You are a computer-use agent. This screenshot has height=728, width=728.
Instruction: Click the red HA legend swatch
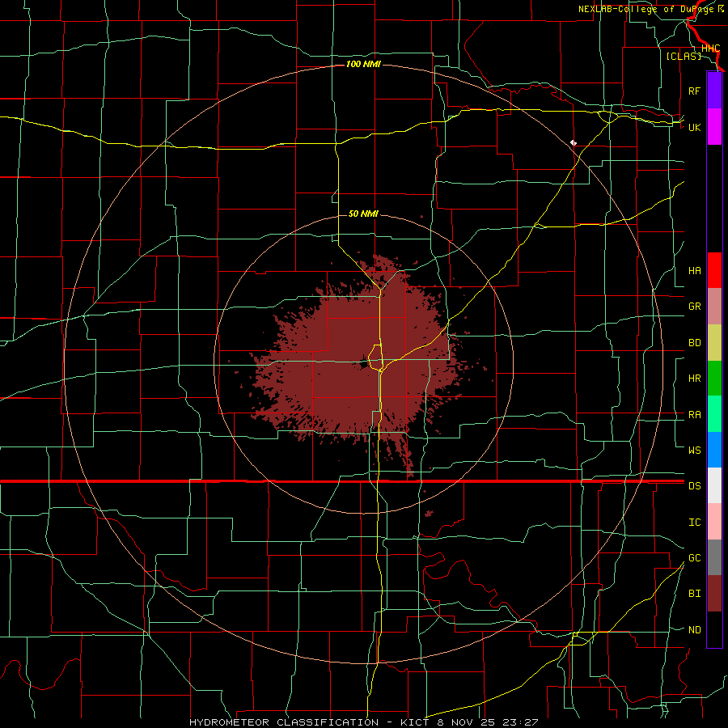(x=714, y=270)
